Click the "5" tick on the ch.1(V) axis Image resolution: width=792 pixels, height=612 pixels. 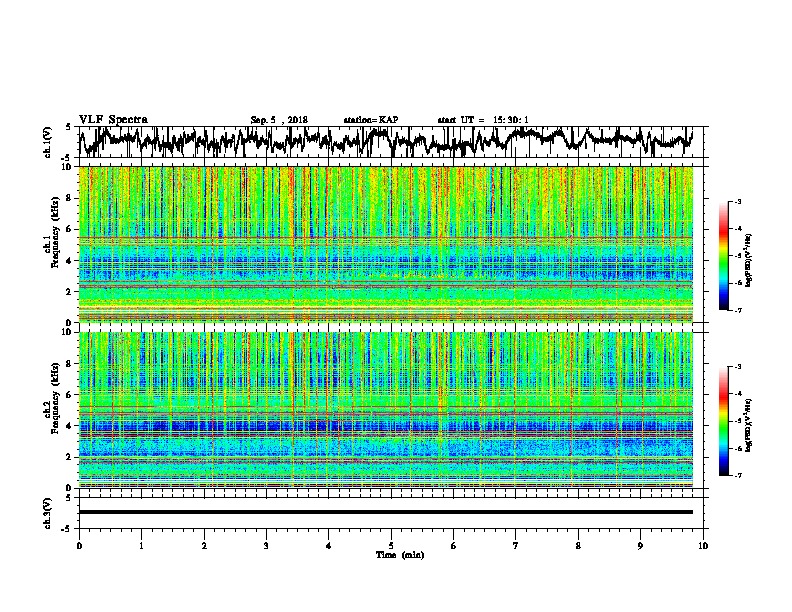click(x=68, y=127)
